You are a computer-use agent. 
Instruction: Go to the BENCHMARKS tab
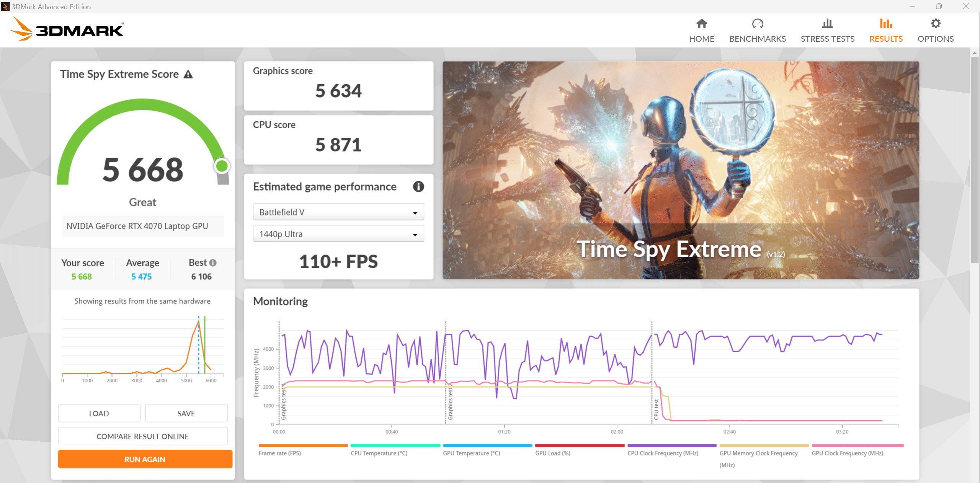point(757,39)
